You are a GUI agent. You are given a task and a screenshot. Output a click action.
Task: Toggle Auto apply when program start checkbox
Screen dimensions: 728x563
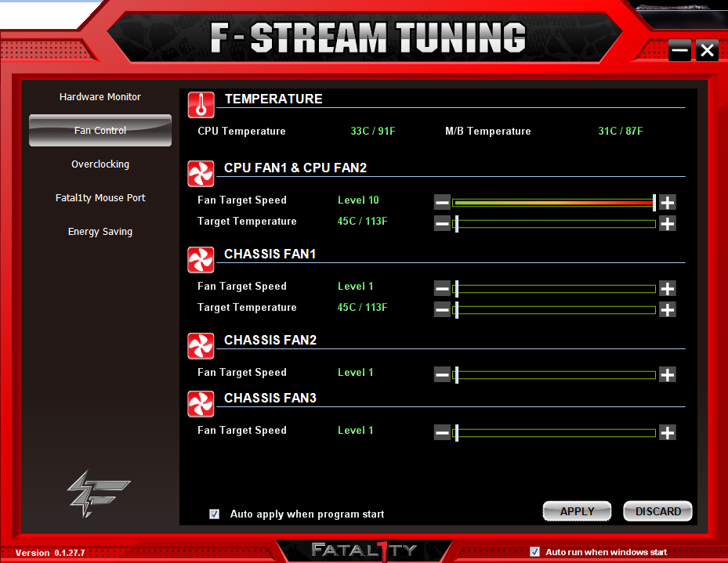click(x=214, y=514)
